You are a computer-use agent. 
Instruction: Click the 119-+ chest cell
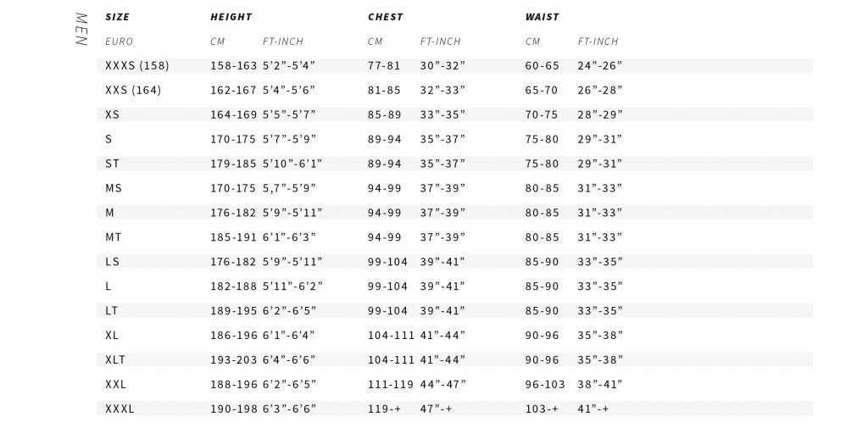(x=382, y=409)
